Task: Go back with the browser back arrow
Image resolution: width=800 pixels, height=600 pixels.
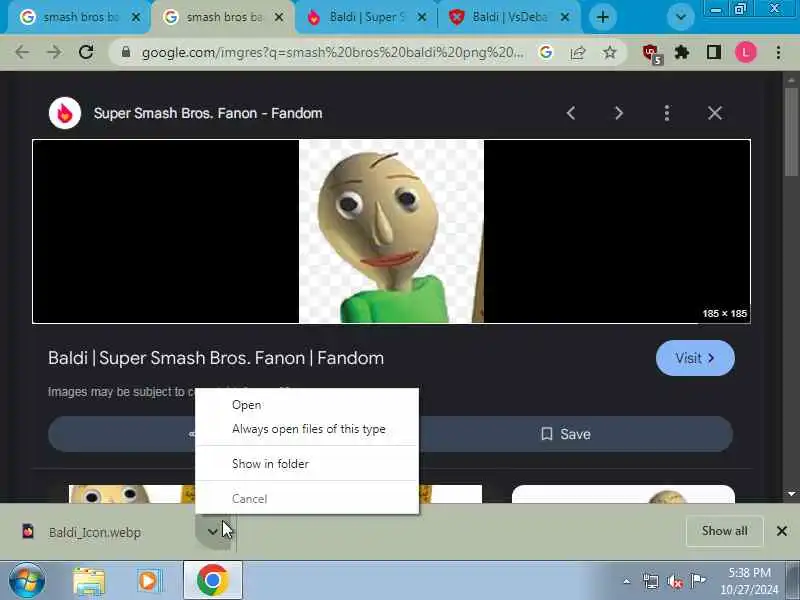Action: [22, 52]
